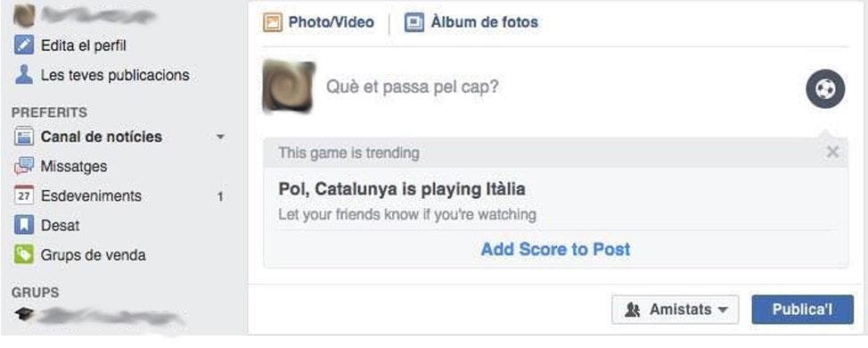Open the Missatges chat bubbles icon
The height and width of the screenshot is (348, 868).
coord(24,166)
